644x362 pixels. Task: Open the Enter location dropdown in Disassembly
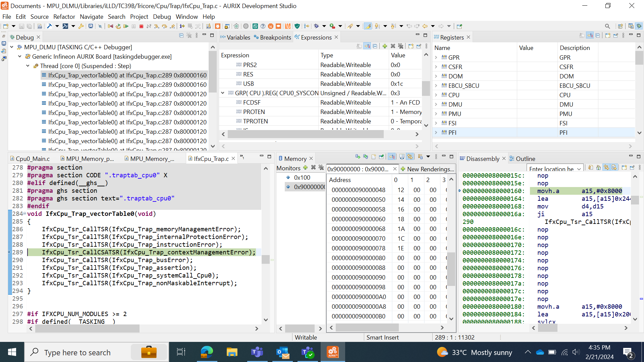pos(580,169)
